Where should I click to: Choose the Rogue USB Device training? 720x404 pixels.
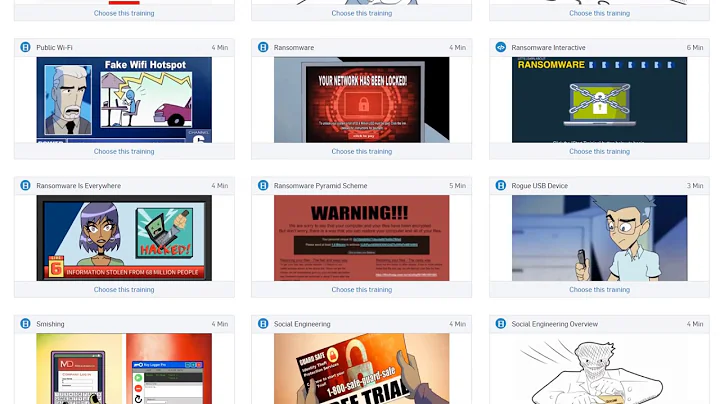599,290
